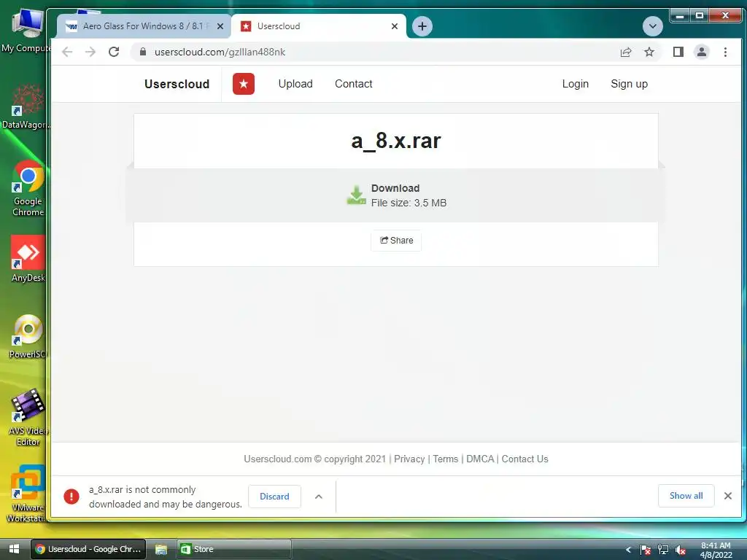Close the Userscloud tab
The image size is (747, 560).
tap(395, 26)
